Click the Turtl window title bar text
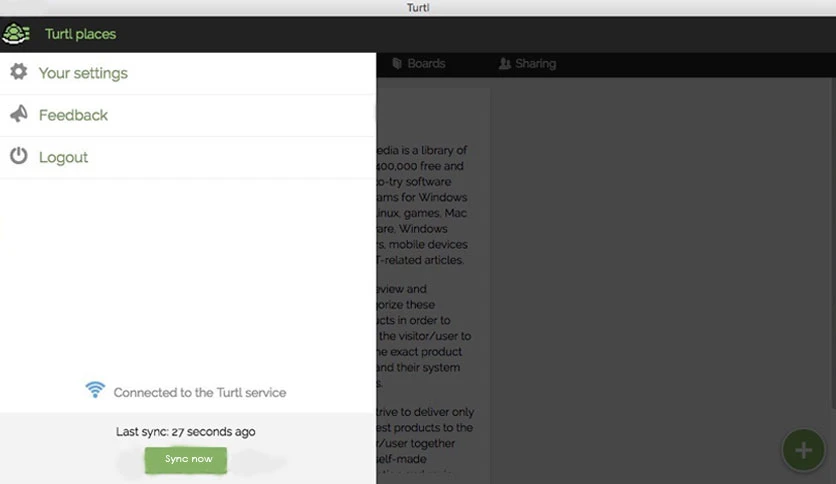The width and height of the screenshot is (836, 484). [418, 7]
